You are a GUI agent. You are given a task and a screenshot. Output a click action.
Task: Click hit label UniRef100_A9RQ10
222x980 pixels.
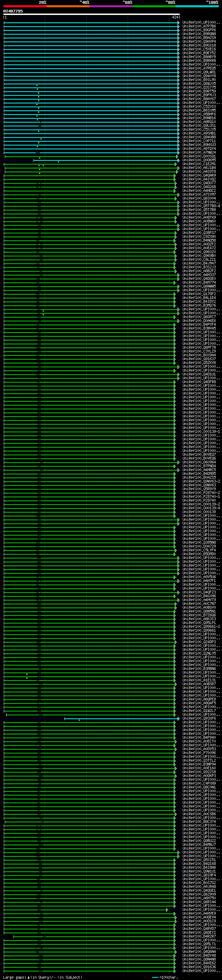tap(199, 122)
